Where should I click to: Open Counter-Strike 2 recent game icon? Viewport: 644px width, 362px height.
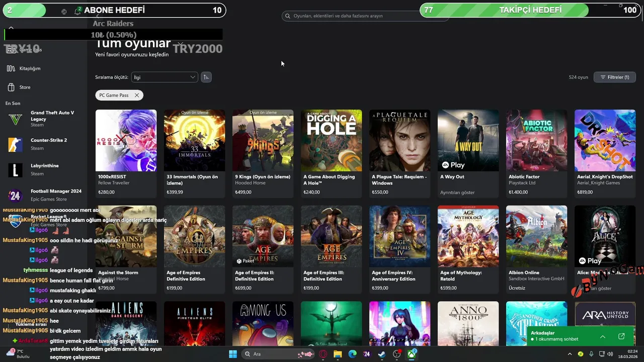(x=15, y=144)
